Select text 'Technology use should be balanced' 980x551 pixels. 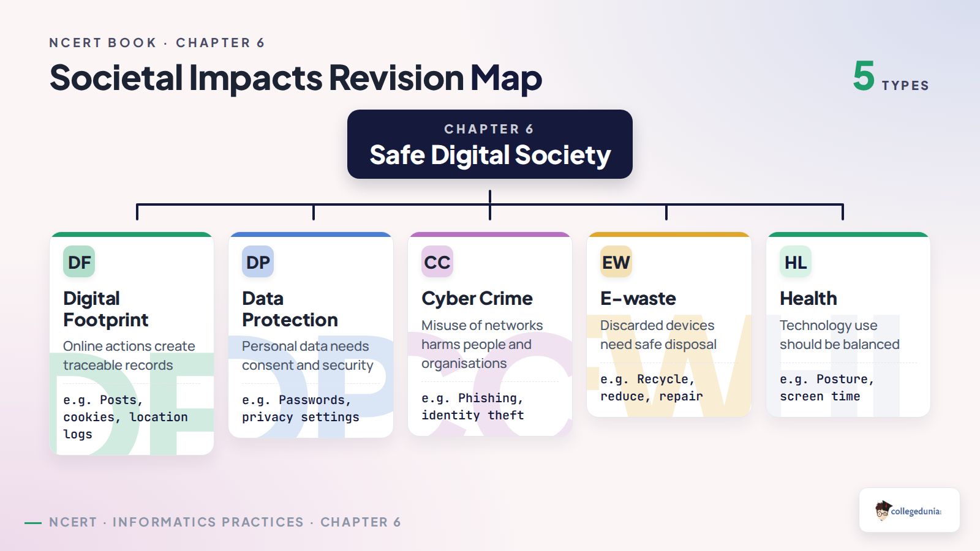coord(840,335)
